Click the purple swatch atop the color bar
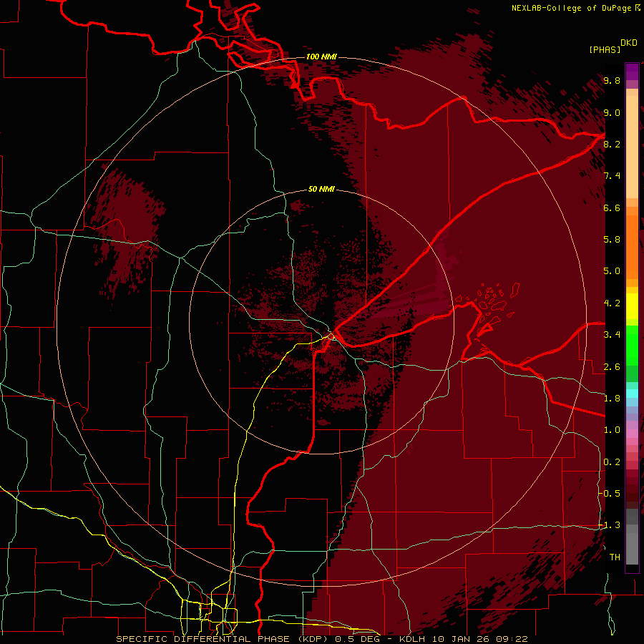Screen dimensions: 644x644 632,72
